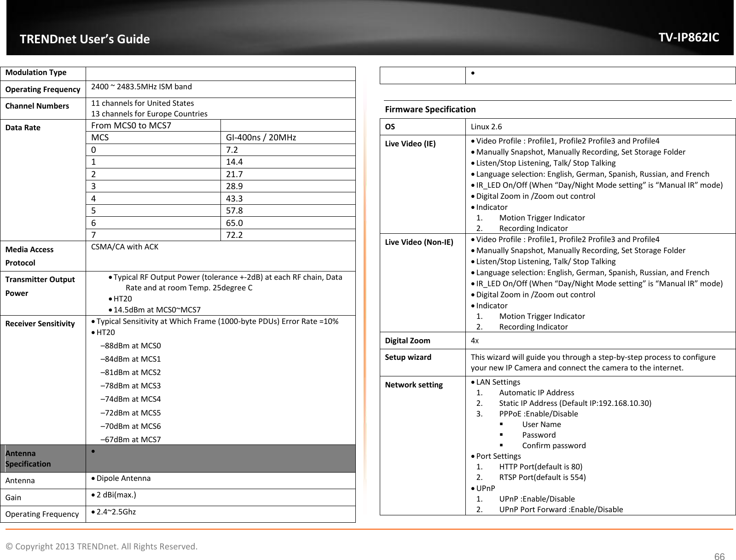Click 'UPnP Port Forward :Enable/Disable' item
The image size is (736, 560).
pos(561,509)
